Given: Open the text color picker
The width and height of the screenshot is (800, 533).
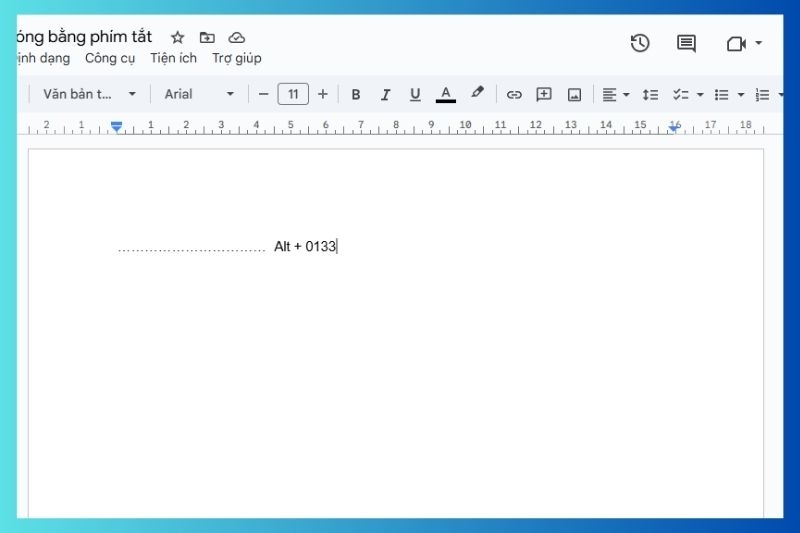Looking at the screenshot, I should [445, 94].
